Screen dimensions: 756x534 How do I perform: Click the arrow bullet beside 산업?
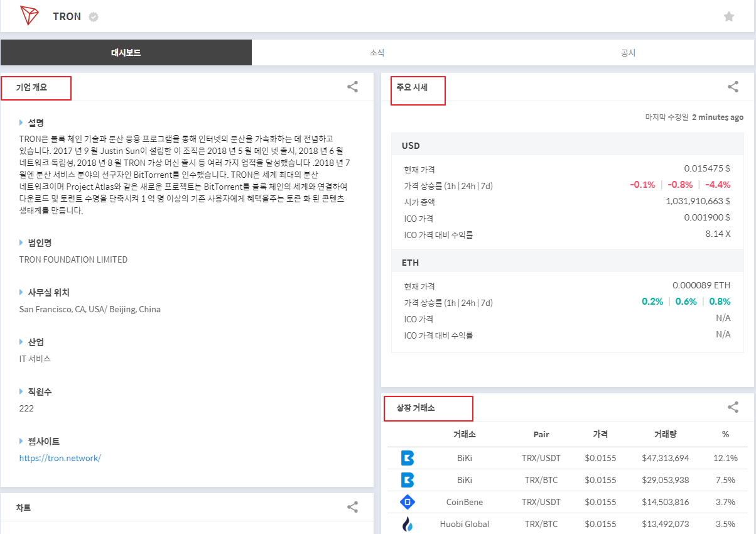pos(21,342)
